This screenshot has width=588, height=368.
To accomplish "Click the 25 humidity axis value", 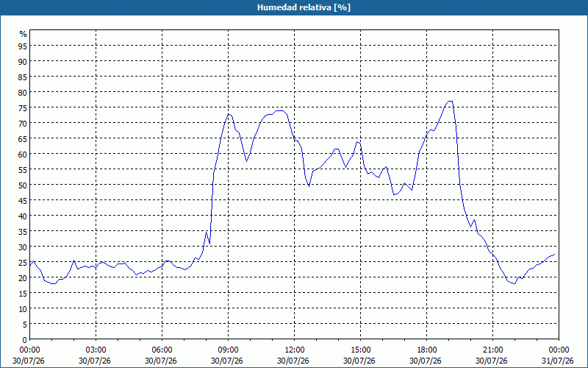I will click(x=23, y=262).
